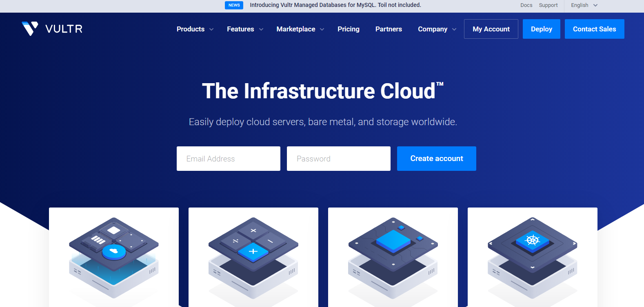Focus the Password field
The image size is (644, 307).
339,159
